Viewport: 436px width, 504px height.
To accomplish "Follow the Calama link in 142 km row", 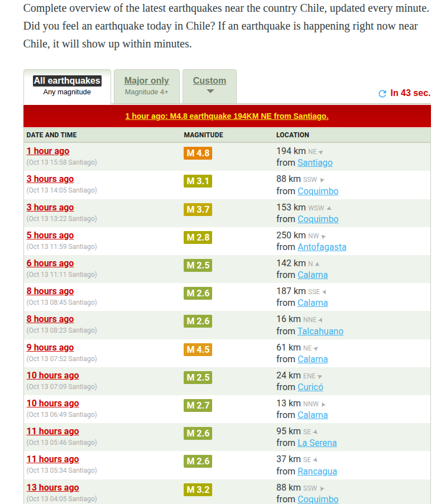I will click(313, 275).
